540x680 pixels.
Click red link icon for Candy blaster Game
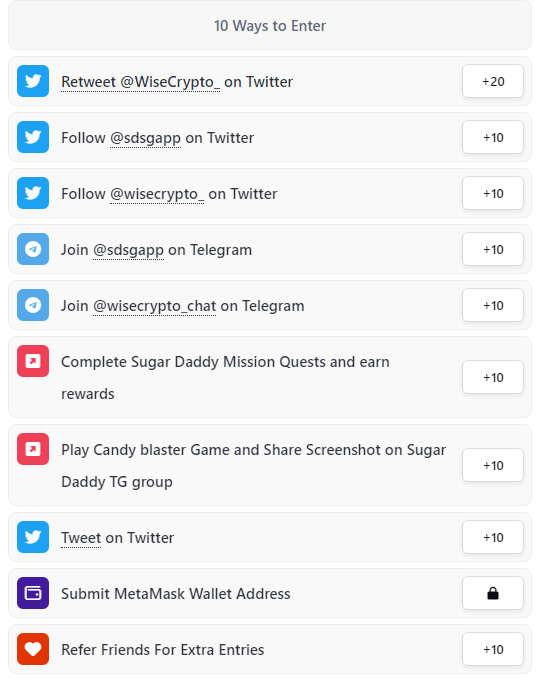(33, 449)
